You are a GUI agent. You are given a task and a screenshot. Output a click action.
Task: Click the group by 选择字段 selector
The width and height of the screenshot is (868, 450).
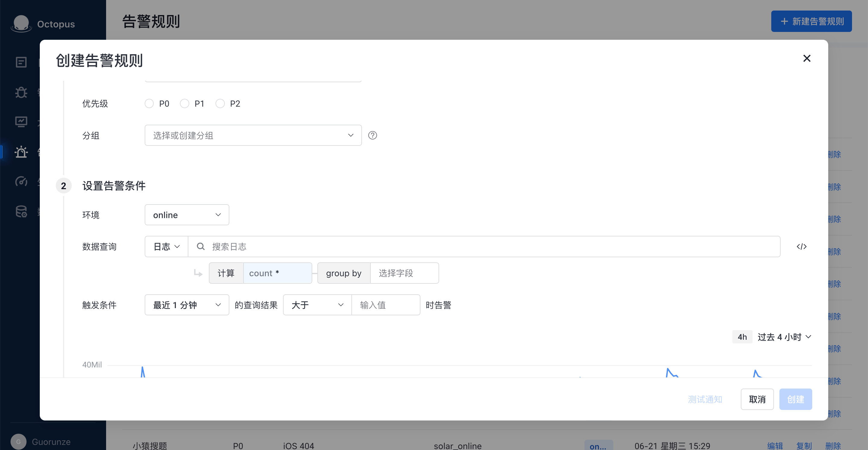coord(404,273)
